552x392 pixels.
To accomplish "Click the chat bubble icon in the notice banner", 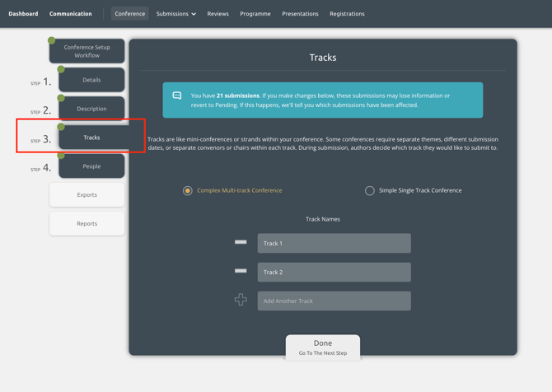I will click(177, 96).
